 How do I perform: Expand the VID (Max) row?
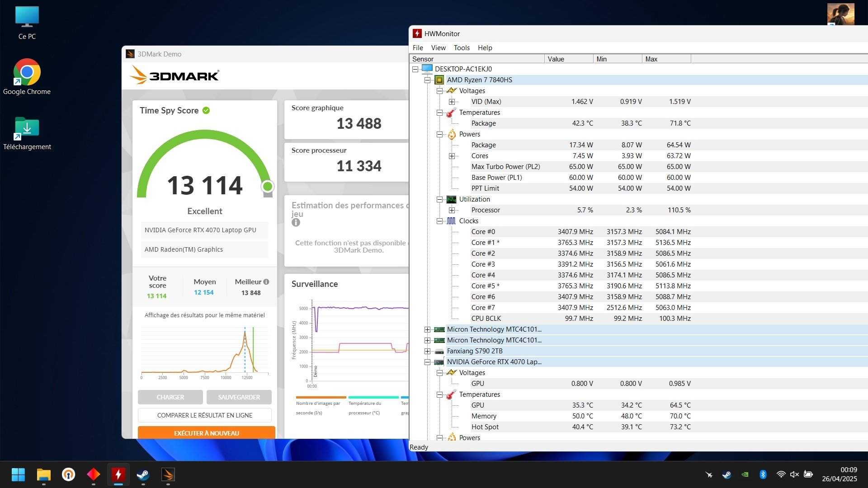pos(452,102)
